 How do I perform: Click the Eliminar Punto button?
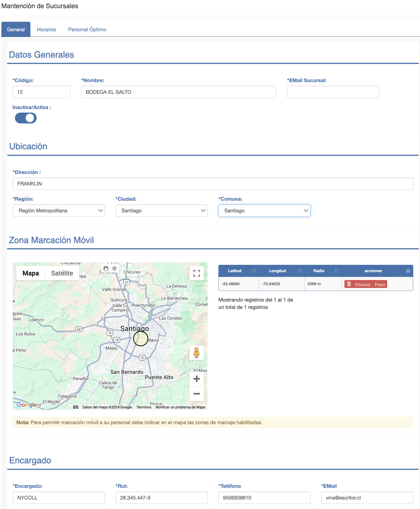point(366,284)
